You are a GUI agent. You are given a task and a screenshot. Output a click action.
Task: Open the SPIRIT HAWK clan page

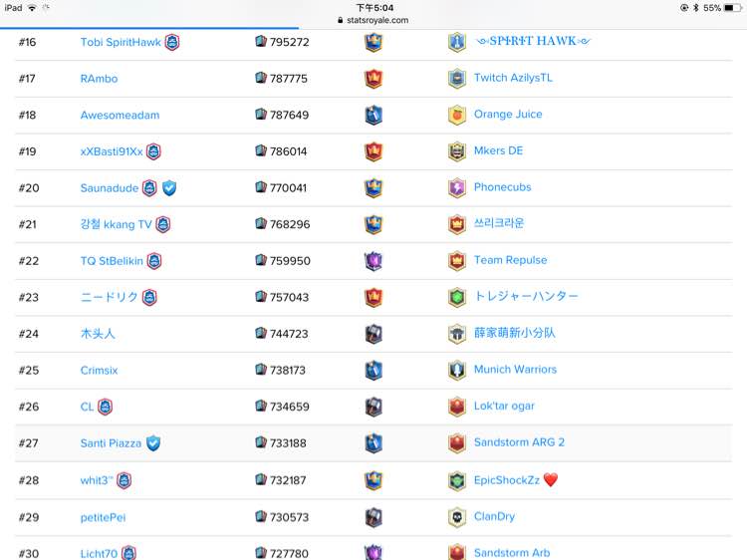point(533,41)
